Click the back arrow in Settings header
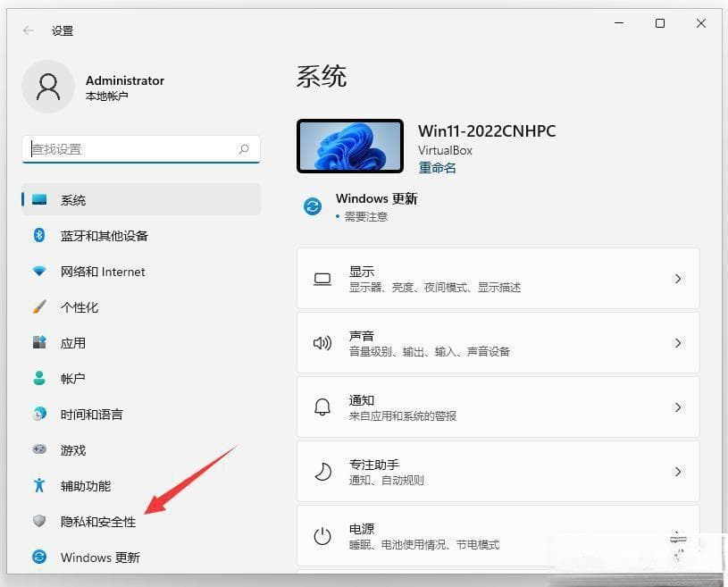The image size is (728, 587). pyautogui.click(x=29, y=30)
